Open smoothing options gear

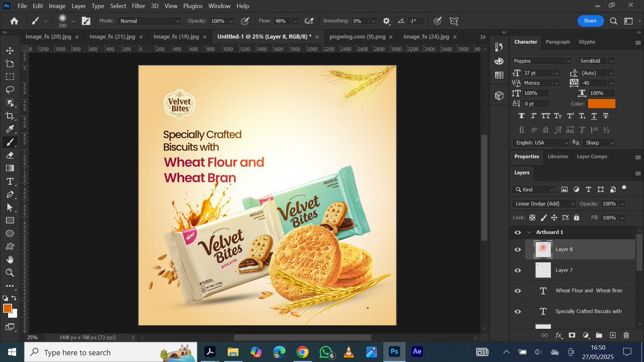tap(386, 21)
